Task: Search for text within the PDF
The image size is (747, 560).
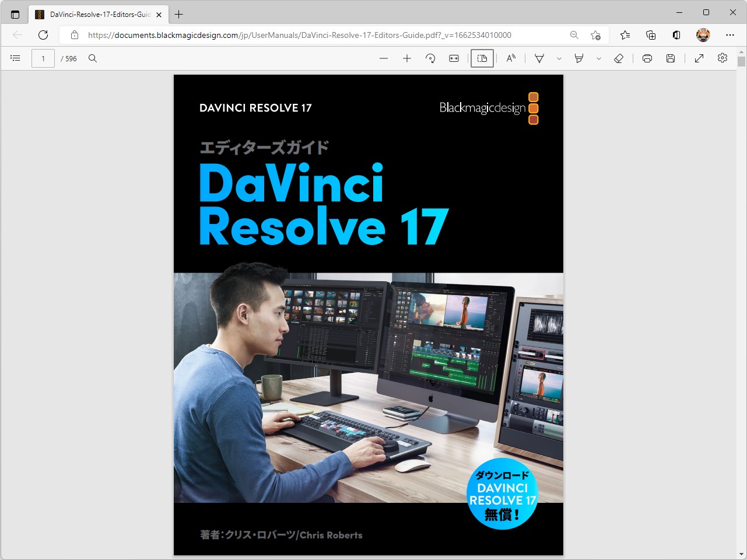Action: [x=93, y=58]
